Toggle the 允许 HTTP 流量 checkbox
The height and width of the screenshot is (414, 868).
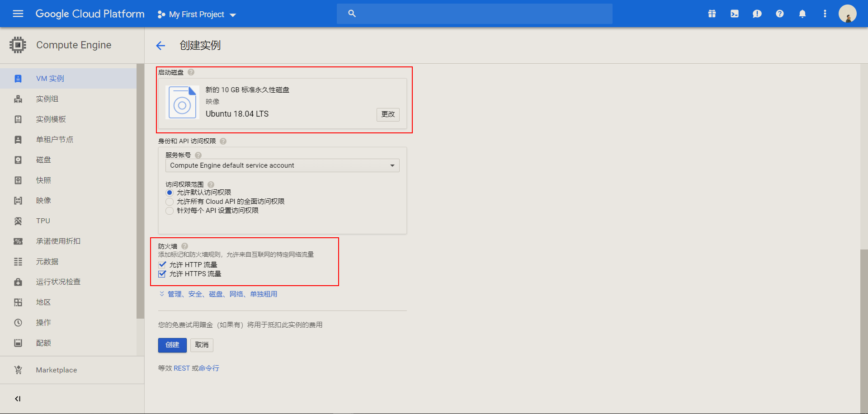[162, 265]
